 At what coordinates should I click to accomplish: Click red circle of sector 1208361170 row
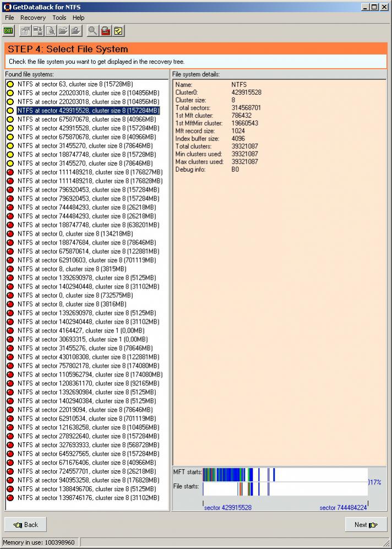point(10,383)
